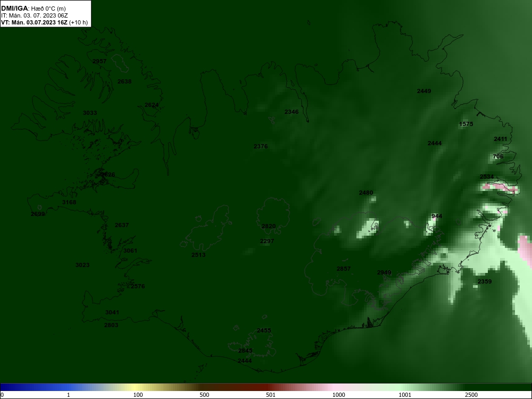
Task: Click the DMI/IGA title text
Action: pyautogui.click(x=34, y=9)
